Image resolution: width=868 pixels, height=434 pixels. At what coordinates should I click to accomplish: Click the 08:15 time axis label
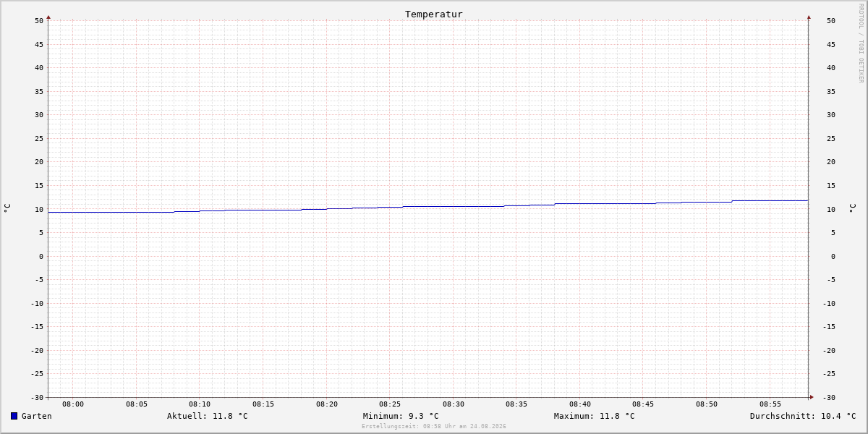point(263,404)
